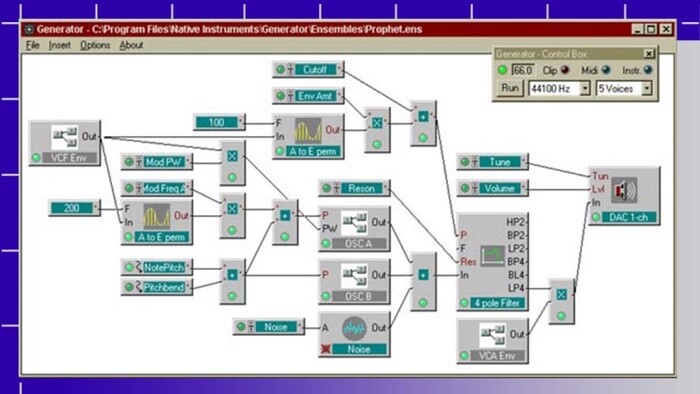700x394 pixels.
Task: Select the VCF Env module icon
Action: click(64, 137)
